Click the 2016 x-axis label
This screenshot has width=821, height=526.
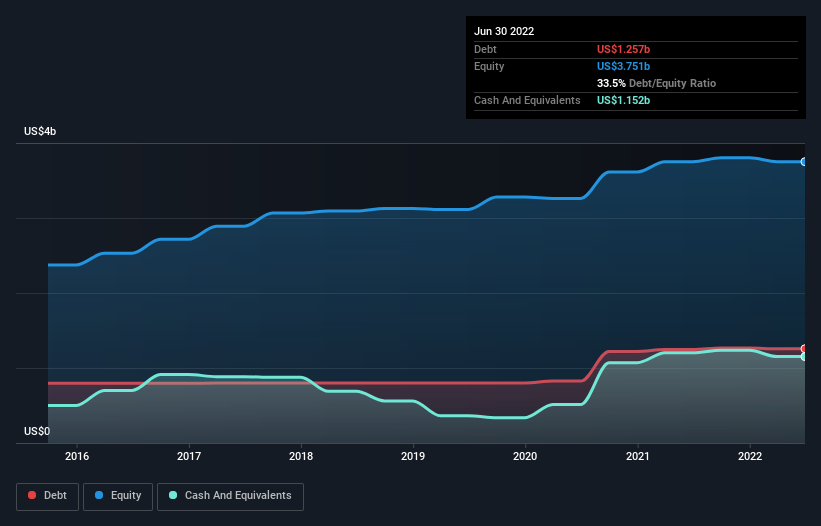coord(77,456)
